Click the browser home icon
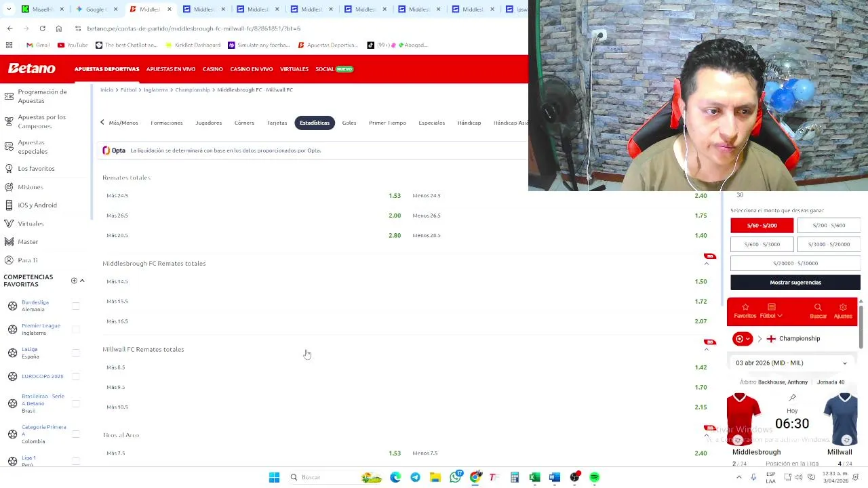The height and width of the screenshot is (488, 868). pyautogui.click(x=58, y=28)
